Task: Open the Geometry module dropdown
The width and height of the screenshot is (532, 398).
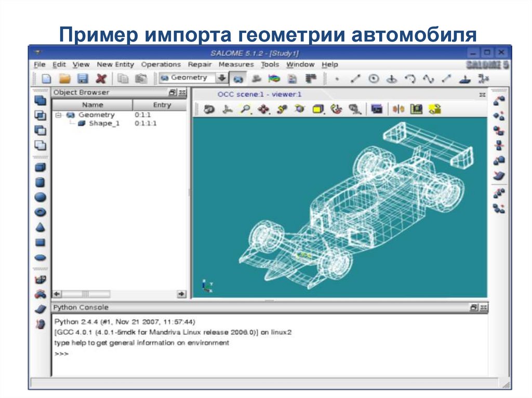Action: [222, 78]
